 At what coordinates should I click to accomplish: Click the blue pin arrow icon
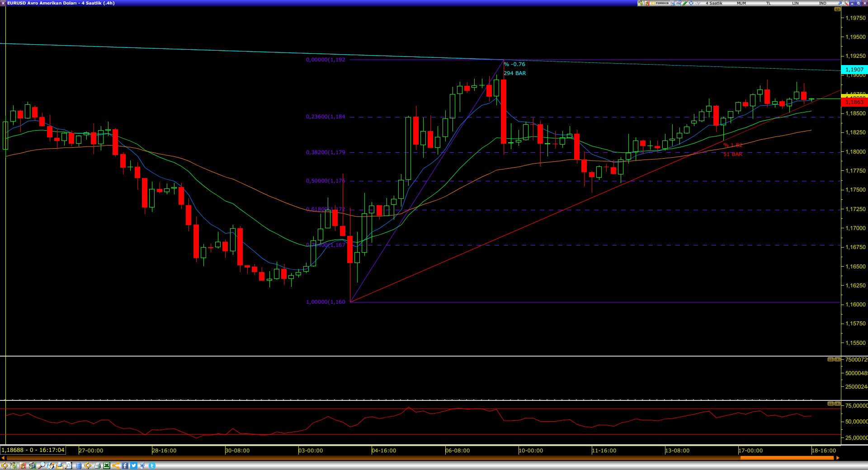840,3
